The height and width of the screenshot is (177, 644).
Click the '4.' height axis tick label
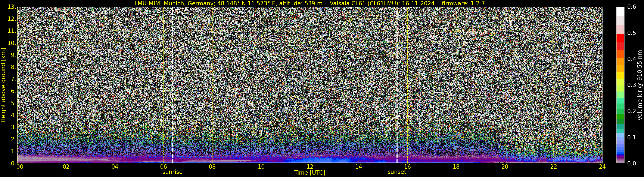13,115
